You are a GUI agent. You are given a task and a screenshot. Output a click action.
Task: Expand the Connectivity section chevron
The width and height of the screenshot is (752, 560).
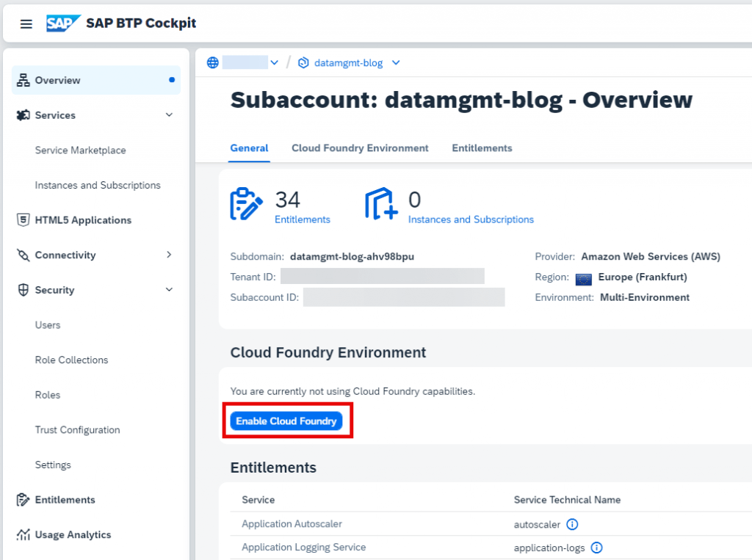(x=170, y=255)
